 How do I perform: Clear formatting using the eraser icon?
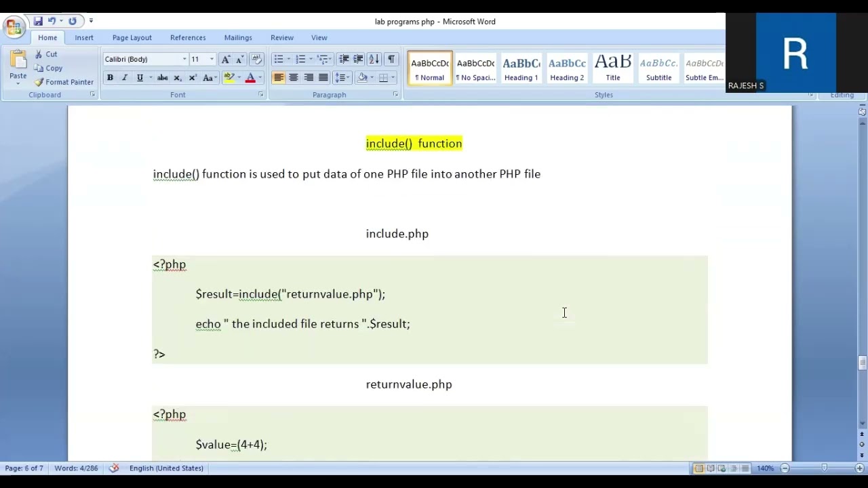point(256,60)
